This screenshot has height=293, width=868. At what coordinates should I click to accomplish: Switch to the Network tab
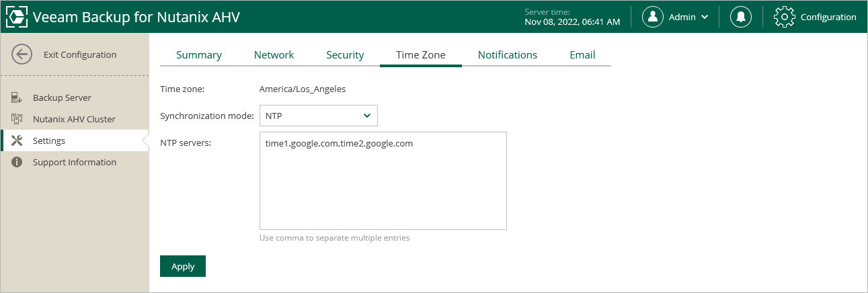274,55
